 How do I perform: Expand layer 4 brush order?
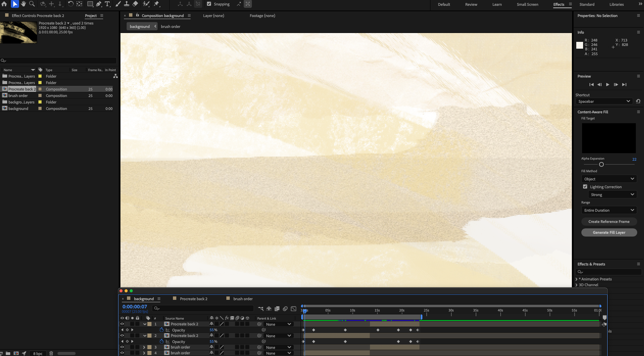(144, 353)
